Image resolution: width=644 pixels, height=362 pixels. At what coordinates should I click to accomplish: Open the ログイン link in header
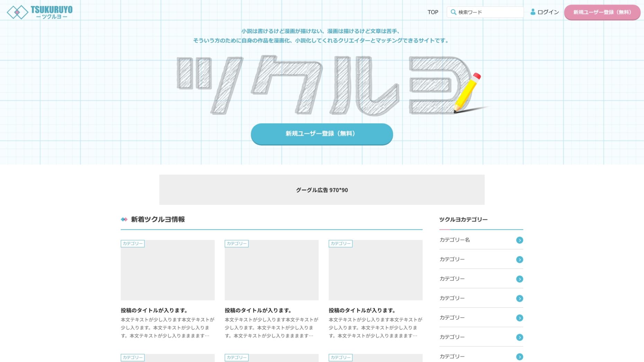(x=548, y=12)
